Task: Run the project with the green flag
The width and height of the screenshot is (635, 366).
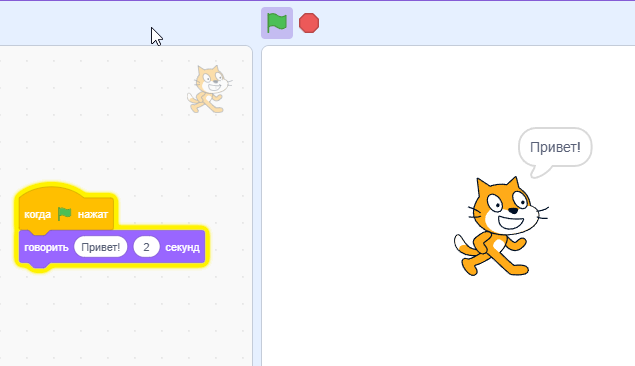Action: (x=277, y=23)
